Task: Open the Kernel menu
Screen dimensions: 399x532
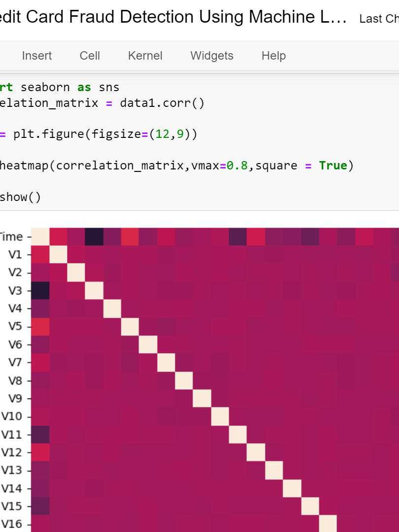Action: coord(145,56)
